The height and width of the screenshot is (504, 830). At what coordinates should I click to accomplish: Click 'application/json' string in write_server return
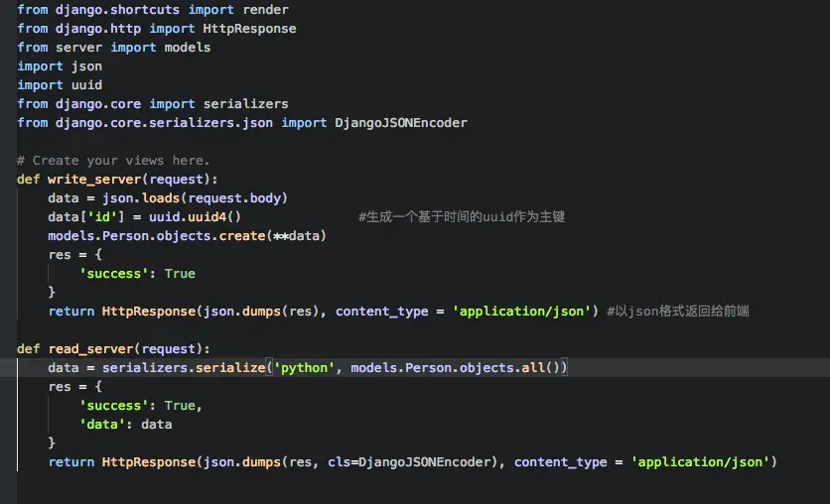521,312
